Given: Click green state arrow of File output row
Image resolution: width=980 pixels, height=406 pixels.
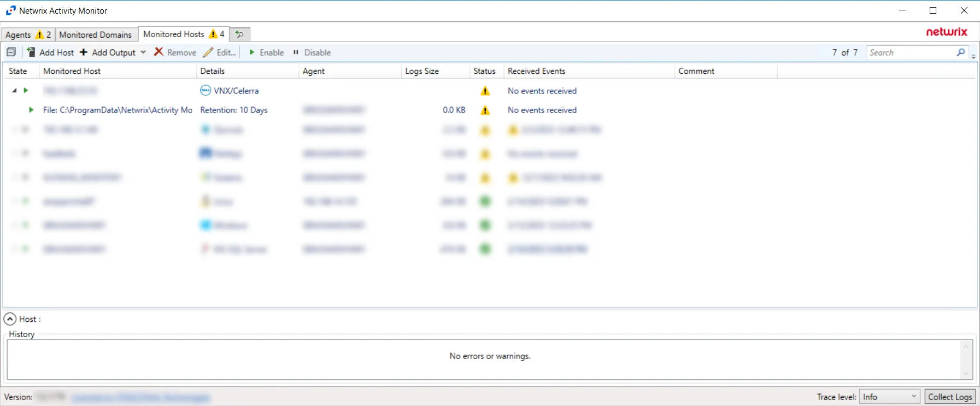Looking at the screenshot, I should coord(31,110).
